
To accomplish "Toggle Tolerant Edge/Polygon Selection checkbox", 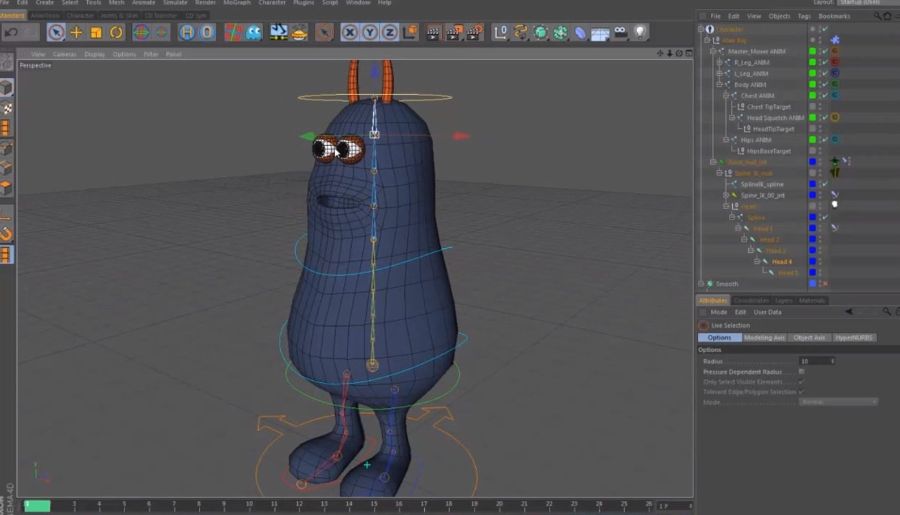I will click(802, 392).
